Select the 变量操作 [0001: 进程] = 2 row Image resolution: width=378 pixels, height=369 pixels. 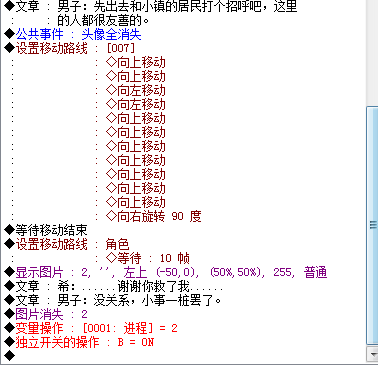click(91, 328)
